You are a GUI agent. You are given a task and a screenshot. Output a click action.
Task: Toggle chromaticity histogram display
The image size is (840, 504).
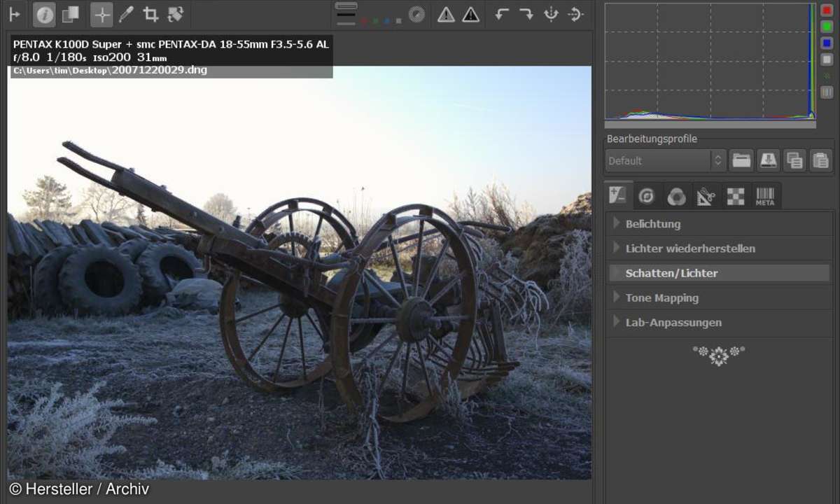click(827, 76)
